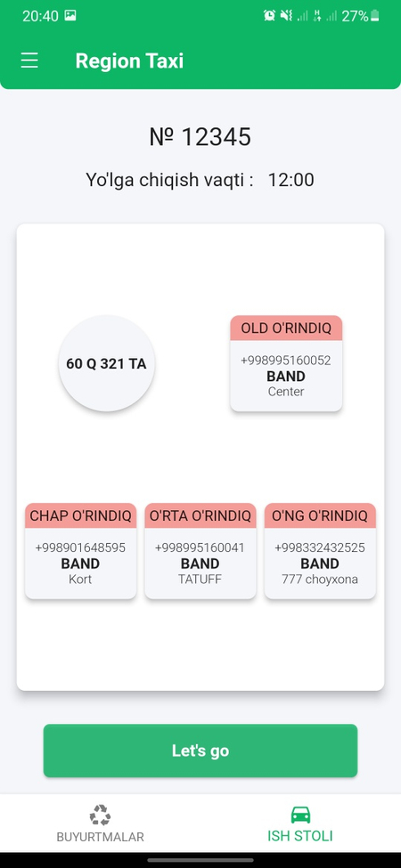Select the O'NG O'RINDIQ seat card
The image size is (401, 868).
[320, 551]
